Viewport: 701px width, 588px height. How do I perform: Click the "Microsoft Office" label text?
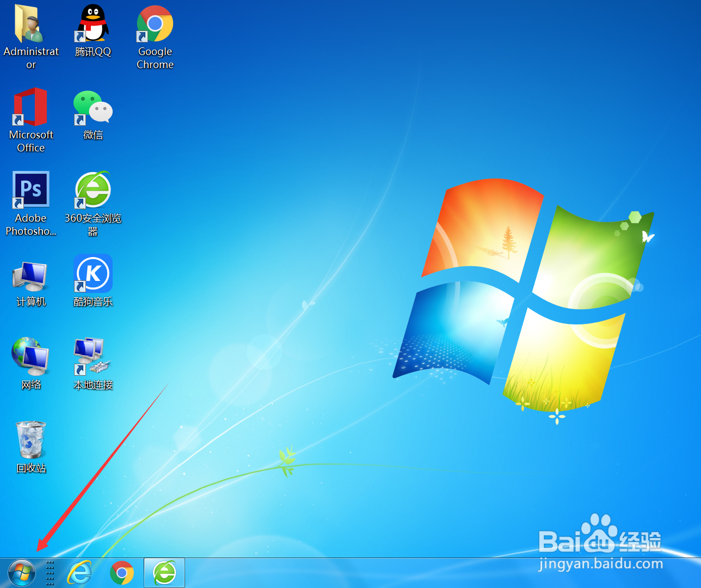[31, 141]
